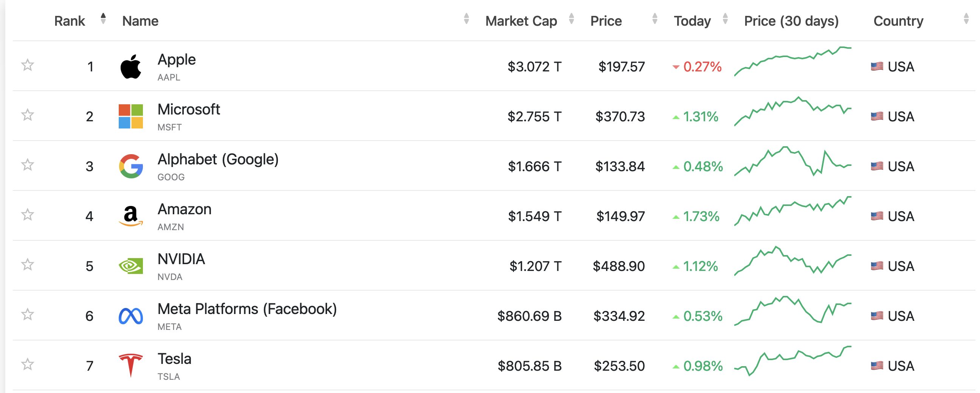Click the Microsoft four-color logo
Viewport: 980px width, 393px height.
click(x=130, y=116)
